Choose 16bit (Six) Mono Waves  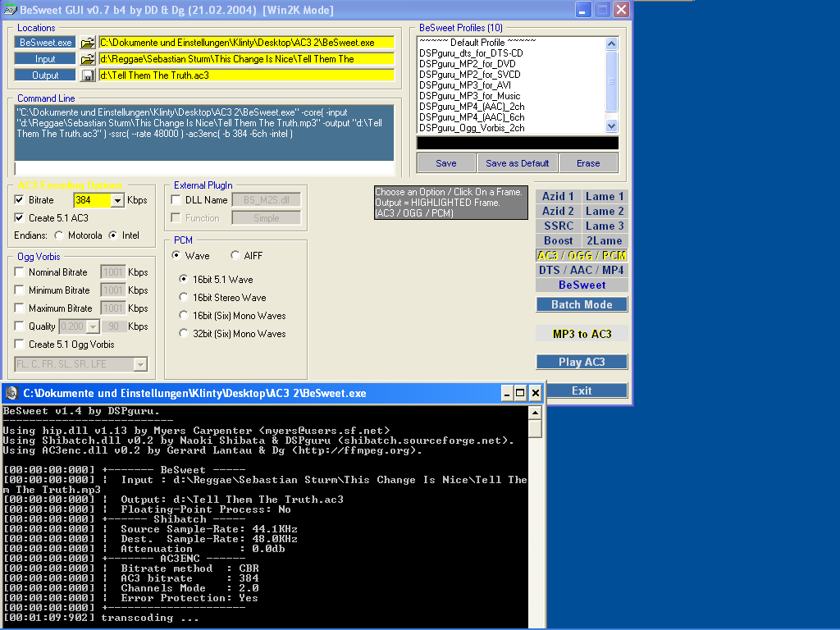click(184, 315)
